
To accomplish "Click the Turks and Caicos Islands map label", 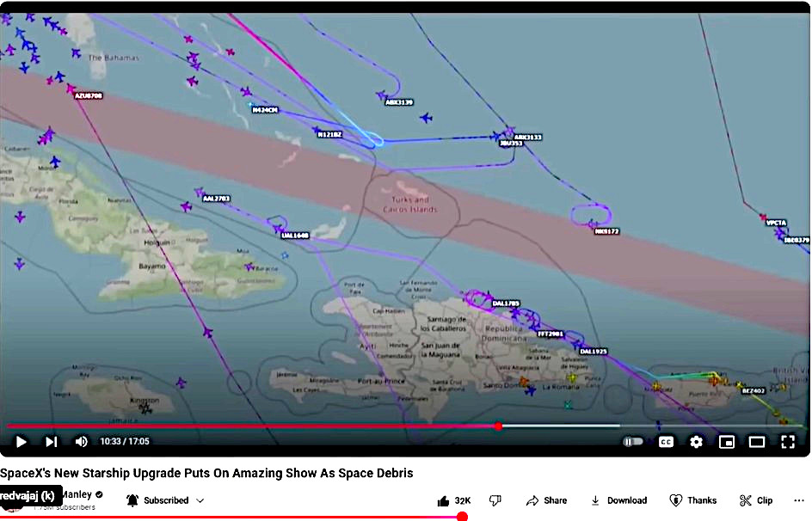I will click(x=410, y=205).
